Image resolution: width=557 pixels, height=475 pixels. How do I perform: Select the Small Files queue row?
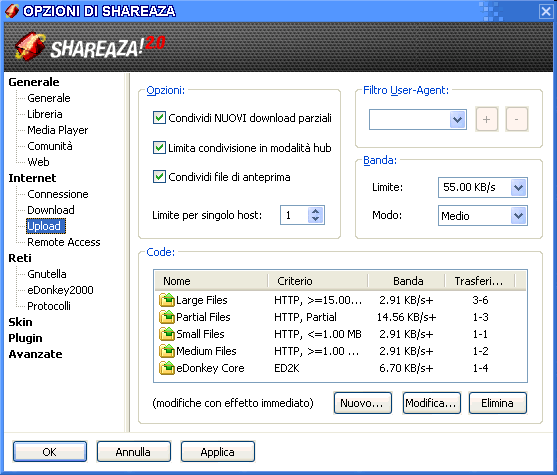click(340, 334)
